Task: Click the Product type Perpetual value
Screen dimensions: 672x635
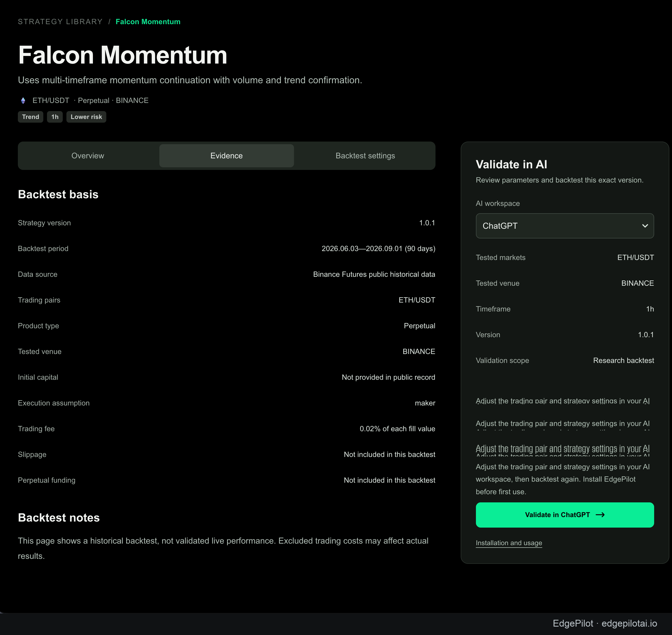Action: click(x=419, y=326)
